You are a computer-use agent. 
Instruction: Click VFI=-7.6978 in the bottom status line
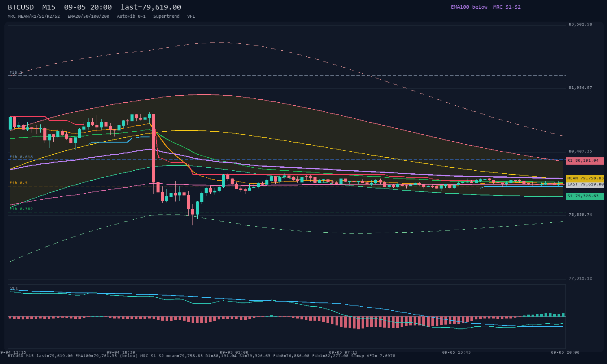tap(381, 356)
